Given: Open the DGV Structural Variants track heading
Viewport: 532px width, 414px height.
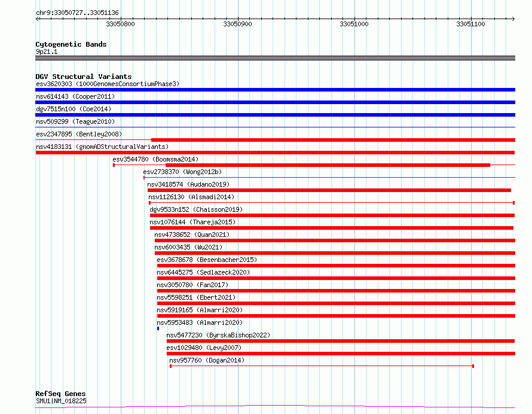Looking at the screenshot, I should coord(84,77).
